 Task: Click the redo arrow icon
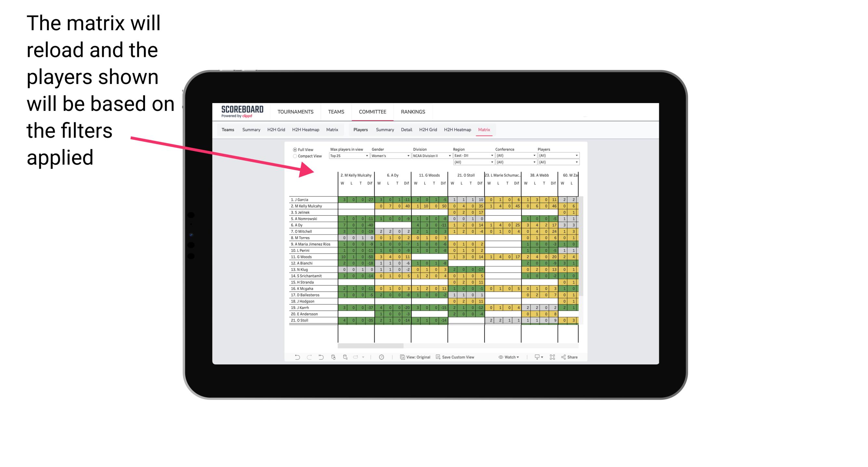pos(306,358)
